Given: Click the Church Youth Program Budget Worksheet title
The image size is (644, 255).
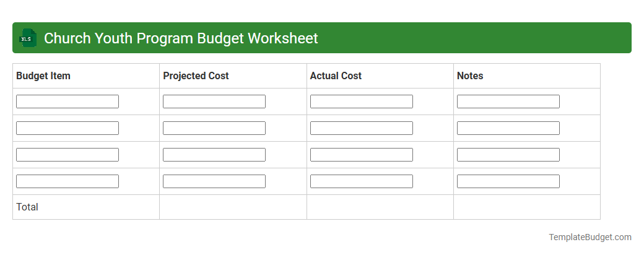Looking at the screenshot, I should pyautogui.click(x=181, y=38).
